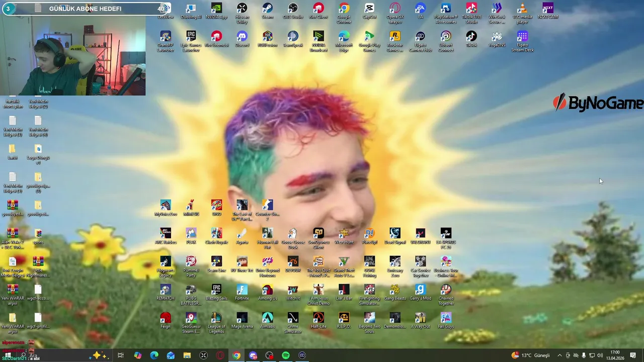The width and height of the screenshot is (644, 362).
Task: Open the PEAK game shortcut
Action: tap(191, 237)
